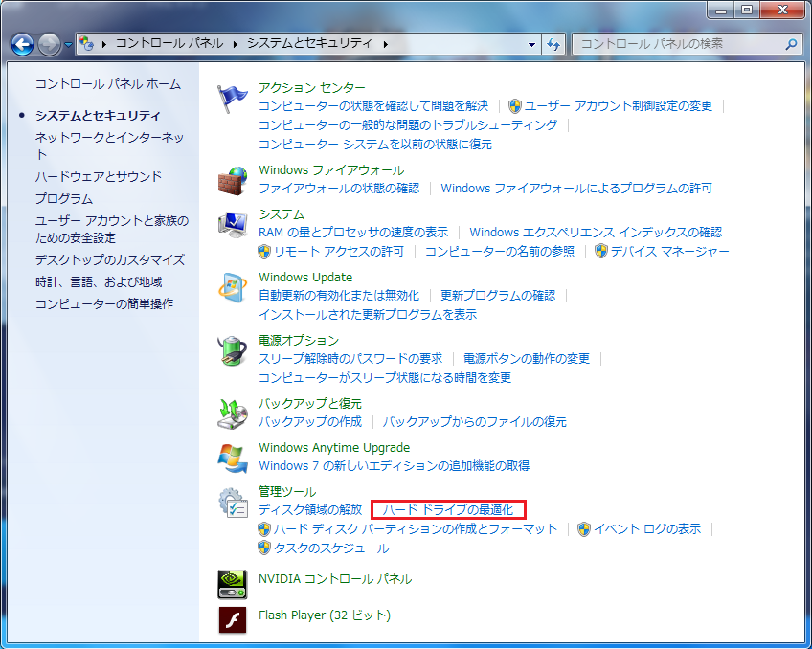Open the address bar history dropdown
812x649 pixels.
pos(531,44)
